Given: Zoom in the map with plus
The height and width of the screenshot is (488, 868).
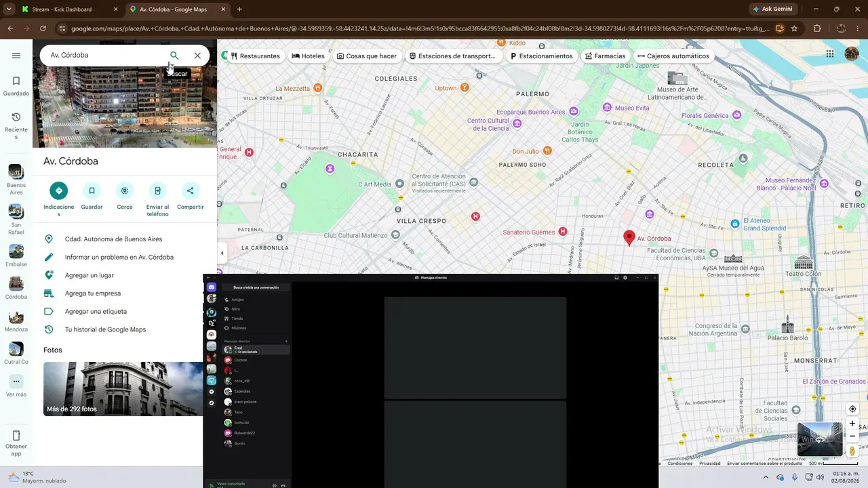Looking at the screenshot, I should click(852, 424).
